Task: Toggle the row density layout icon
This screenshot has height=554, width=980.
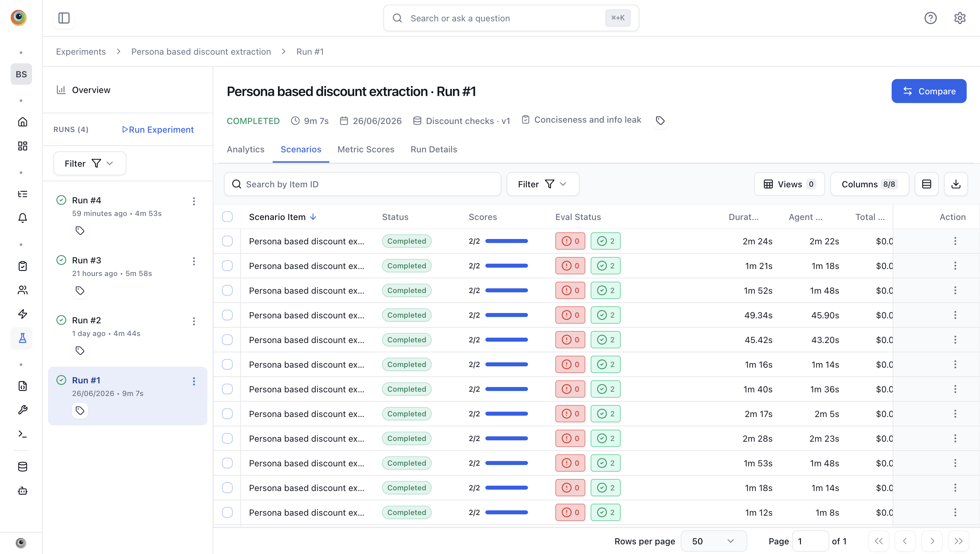Action: pos(926,184)
